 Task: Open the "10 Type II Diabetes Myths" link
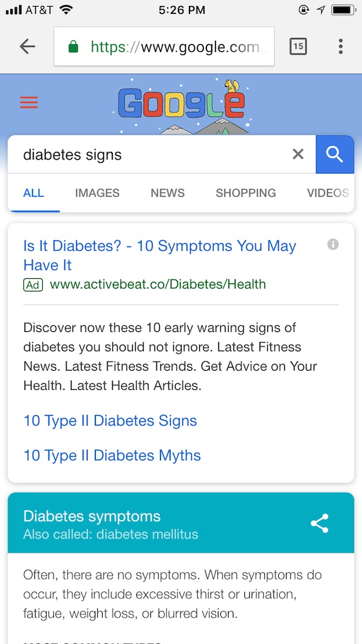coord(112,456)
